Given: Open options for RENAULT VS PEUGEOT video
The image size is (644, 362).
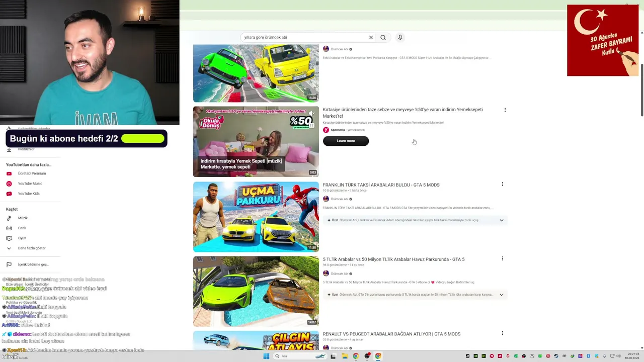Looking at the screenshot, I should tap(502, 333).
